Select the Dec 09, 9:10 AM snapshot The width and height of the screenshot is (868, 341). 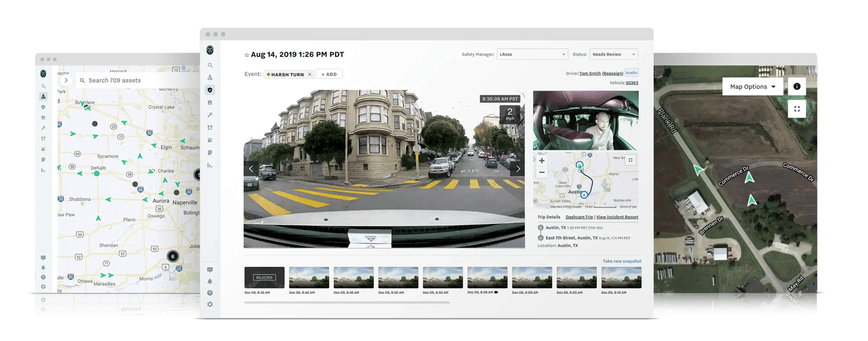pos(621,277)
